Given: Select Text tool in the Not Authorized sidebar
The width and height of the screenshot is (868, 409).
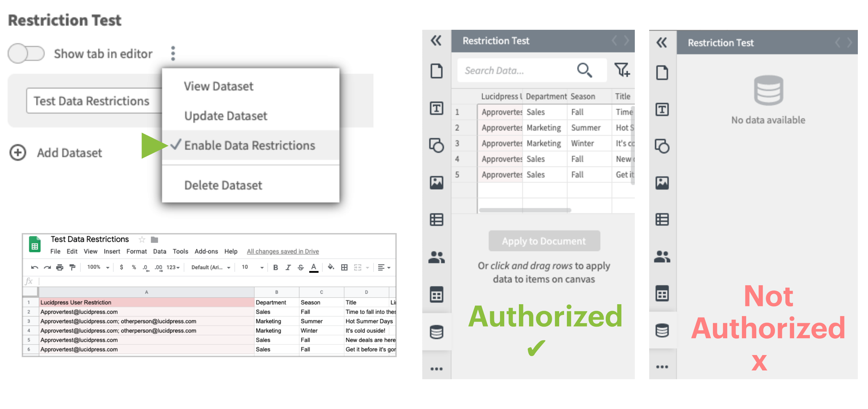Looking at the screenshot, I should click(x=662, y=110).
